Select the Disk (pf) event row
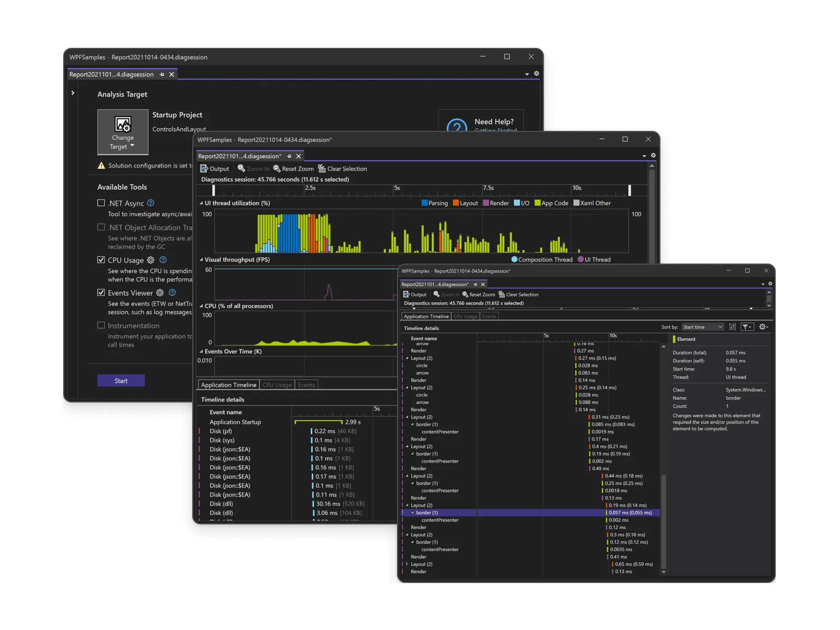The image size is (840, 630). [x=298, y=431]
